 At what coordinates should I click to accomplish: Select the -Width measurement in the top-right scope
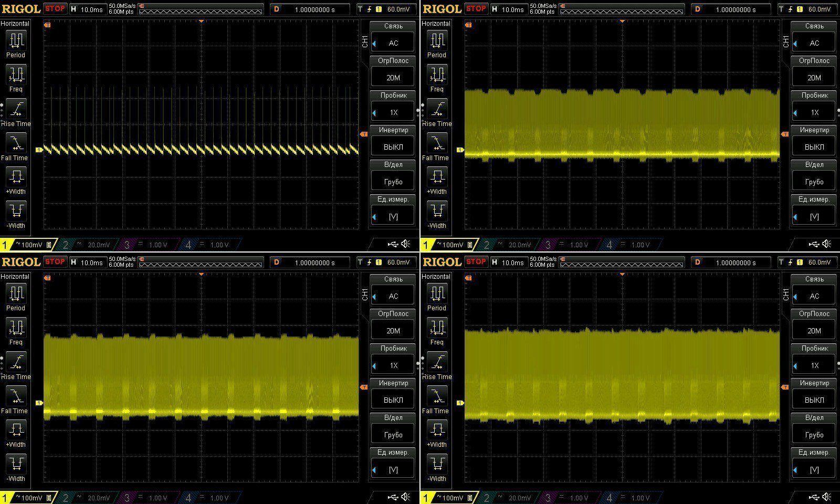point(437,211)
